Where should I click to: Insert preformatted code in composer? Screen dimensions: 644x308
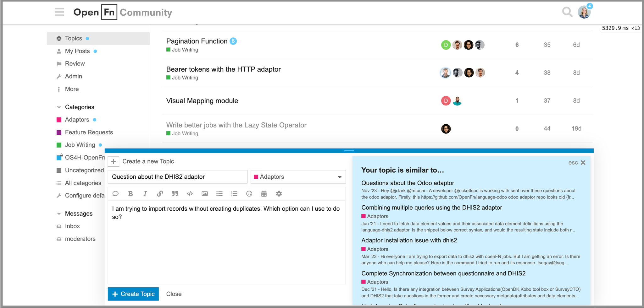(190, 194)
